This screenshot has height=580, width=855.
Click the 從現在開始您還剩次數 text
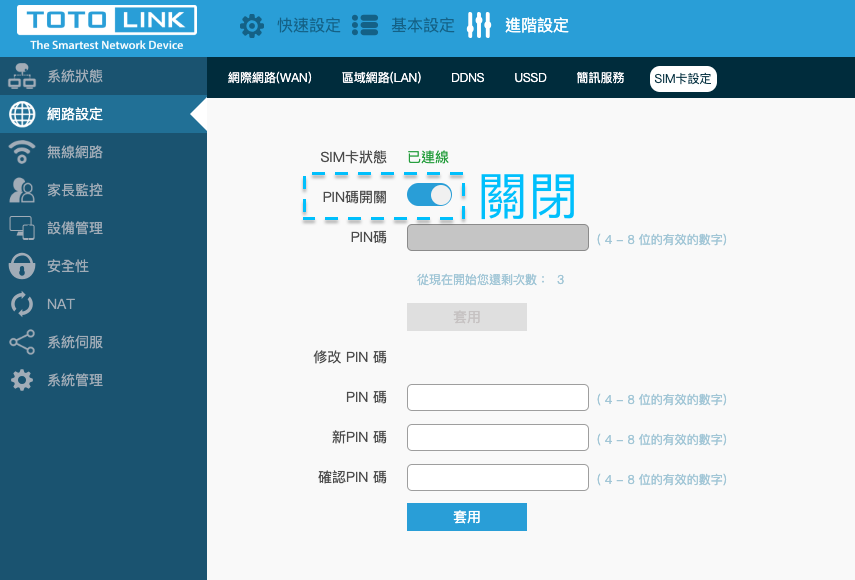(x=481, y=280)
